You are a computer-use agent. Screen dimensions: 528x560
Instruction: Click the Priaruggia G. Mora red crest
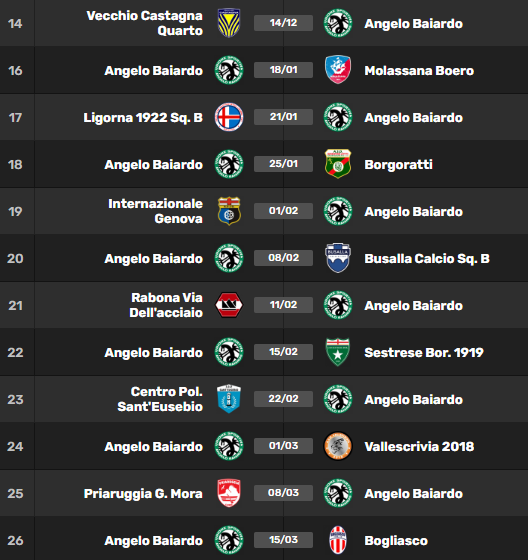click(x=229, y=493)
